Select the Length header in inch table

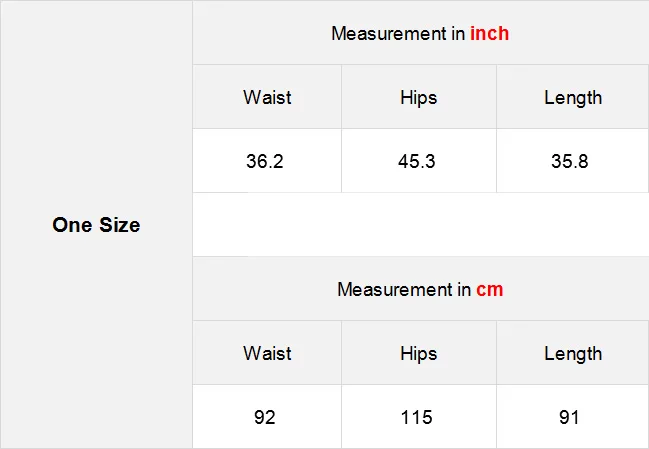573,97
